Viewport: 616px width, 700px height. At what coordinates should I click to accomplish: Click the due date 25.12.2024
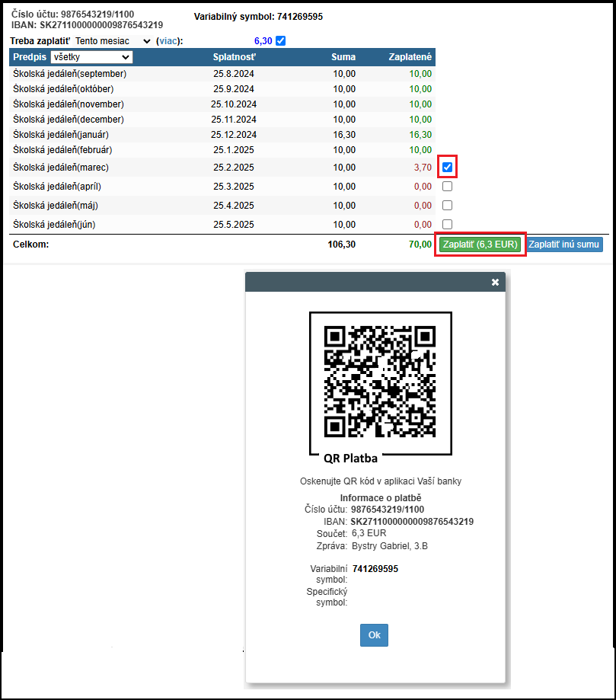point(234,134)
